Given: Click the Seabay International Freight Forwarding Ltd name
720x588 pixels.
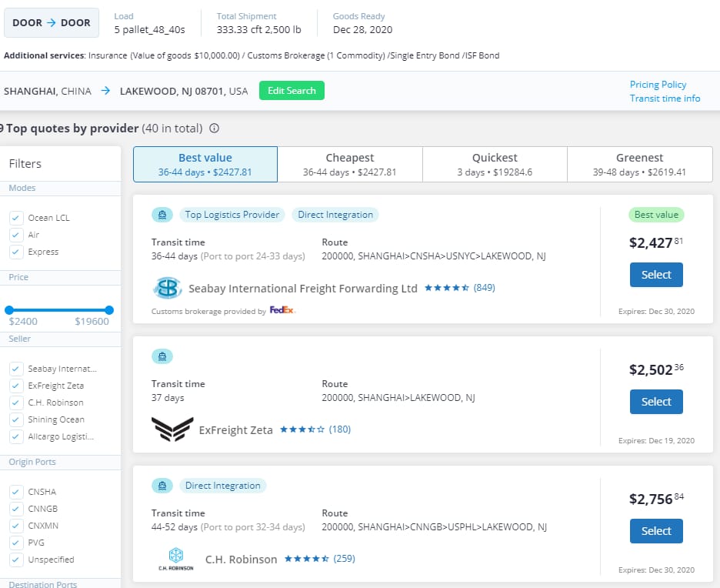Looking at the screenshot, I should (303, 289).
